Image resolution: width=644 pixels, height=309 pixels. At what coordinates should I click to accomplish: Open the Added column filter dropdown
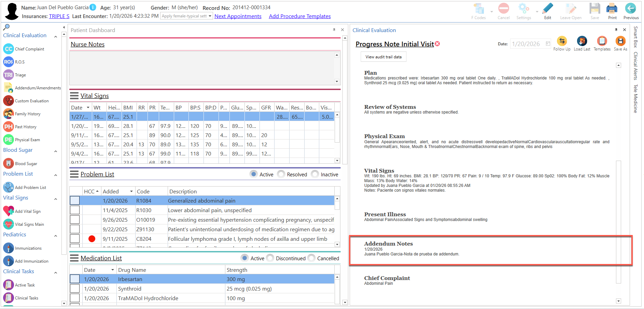(x=131, y=191)
